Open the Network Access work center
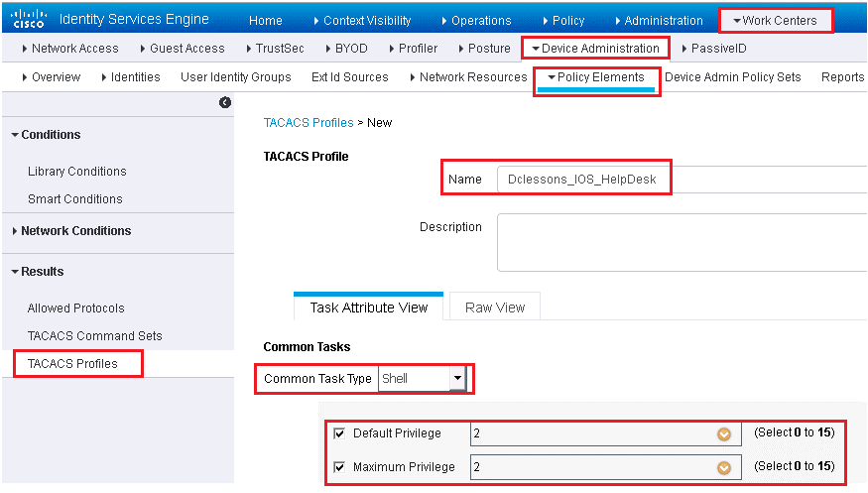 [70, 49]
